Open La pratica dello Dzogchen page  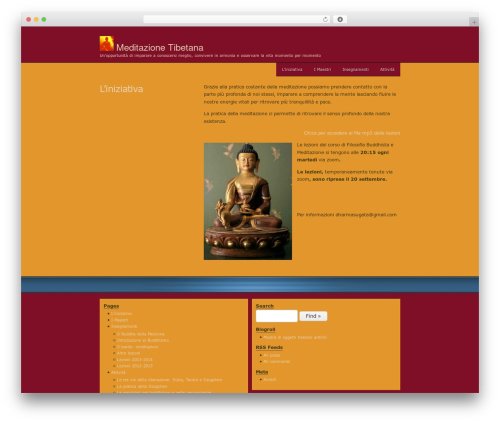[x=142, y=386]
